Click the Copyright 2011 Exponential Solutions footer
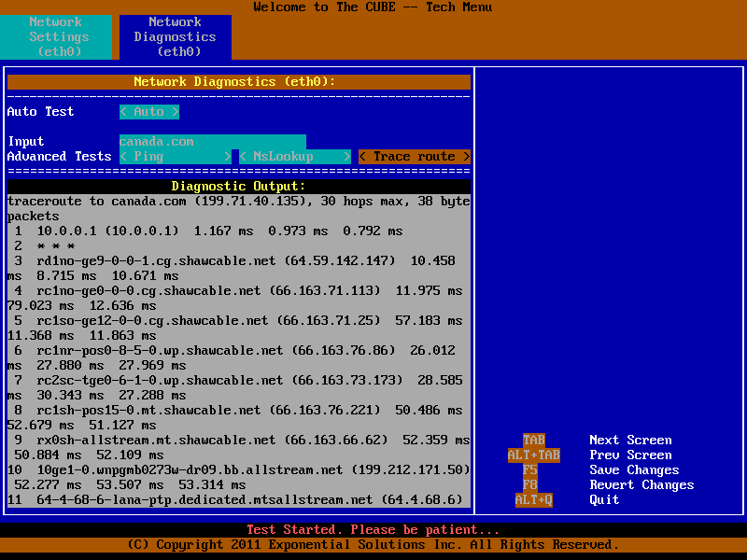This screenshot has height=560, width=747. point(373,545)
